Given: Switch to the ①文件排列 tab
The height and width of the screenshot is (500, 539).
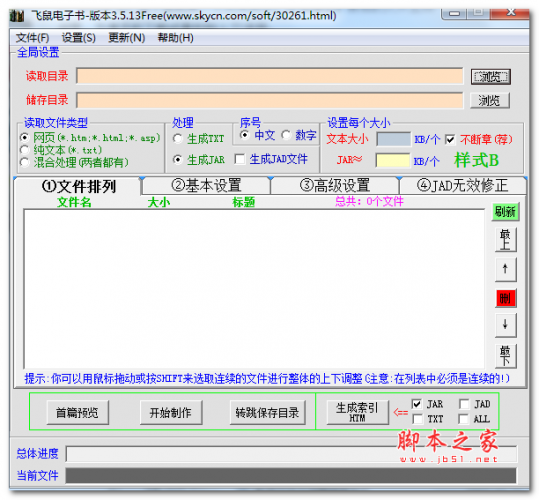Looking at the screenshot, I should click(79, 187).
